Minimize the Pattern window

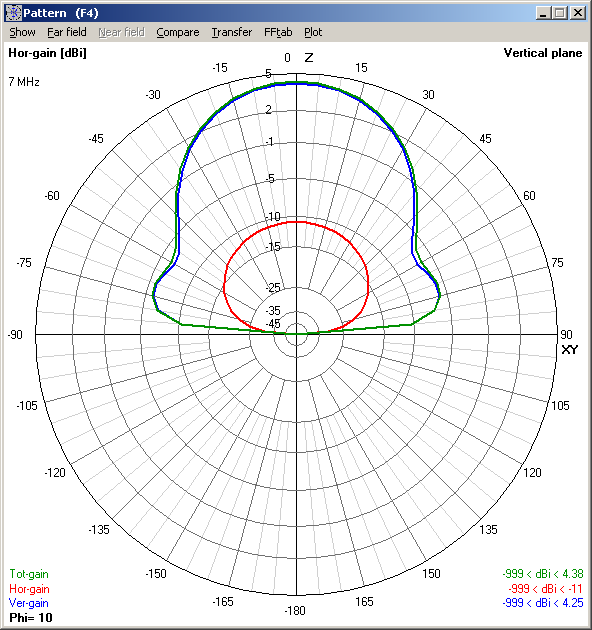click(x=543, y=13)
